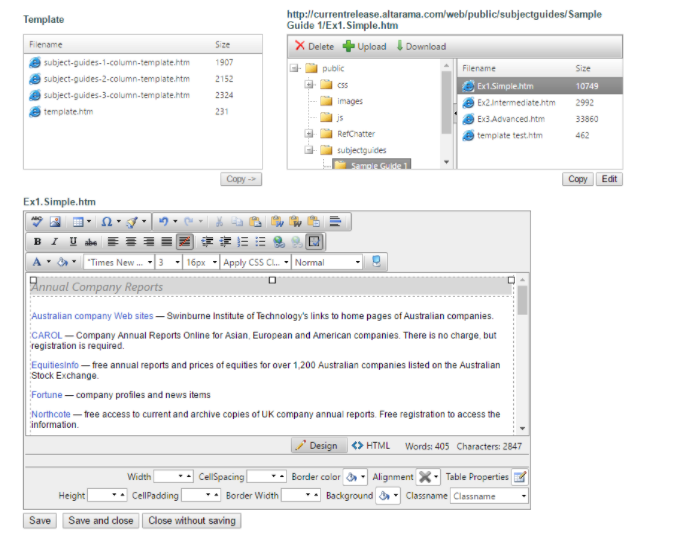
Task: Click the greyed remove link icon
Action: pyautogui.click(x=297, y=242)
